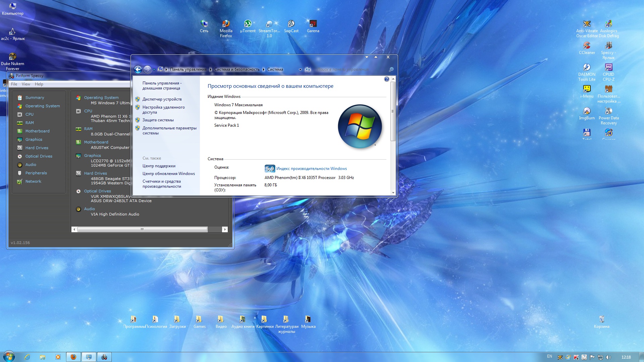Click Индекс производительности Windows link
The image size is (644, 362).
311,169
